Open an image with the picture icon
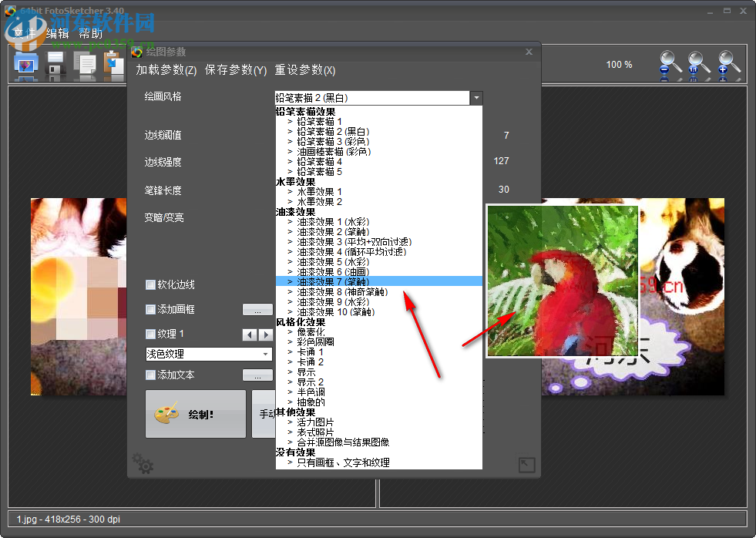The width and height of the screenshot is (756, 538). point(25,65)
